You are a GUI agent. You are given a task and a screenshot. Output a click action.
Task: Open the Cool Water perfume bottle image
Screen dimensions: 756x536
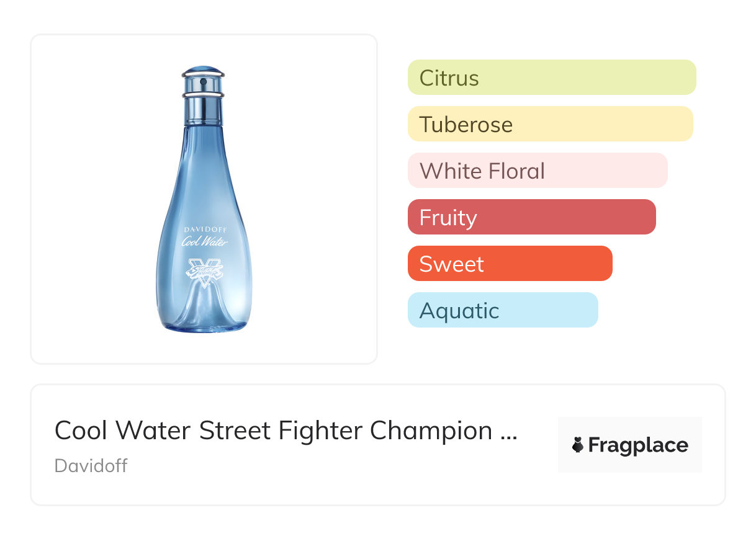[204, 199]
